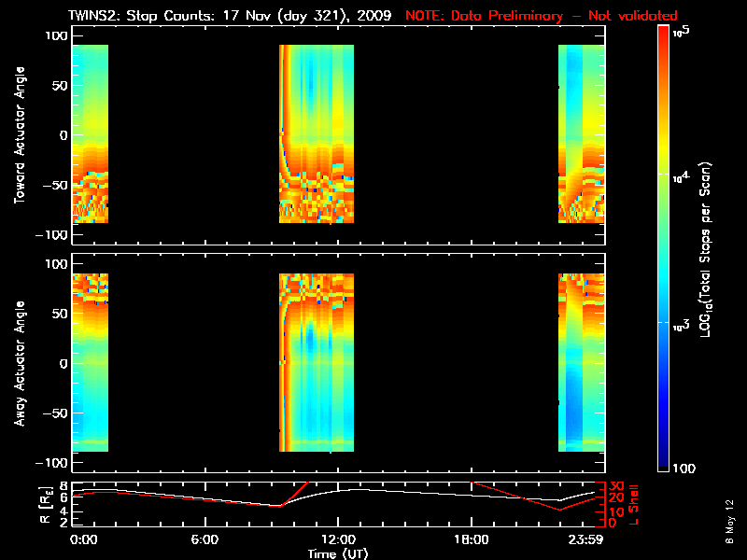Image resolution: width=747 pixels, height=560 pixels.
Task: Click the 10^5 label atop color bar
Action: (683, 32)
